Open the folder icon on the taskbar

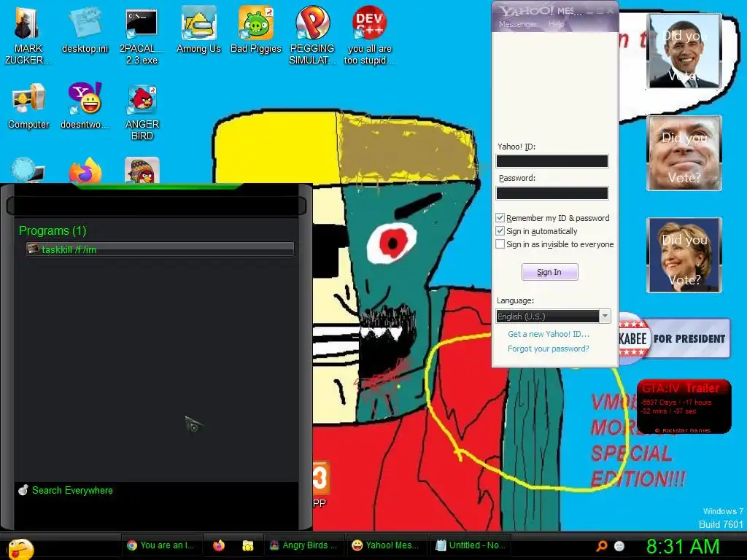[247, 545]
